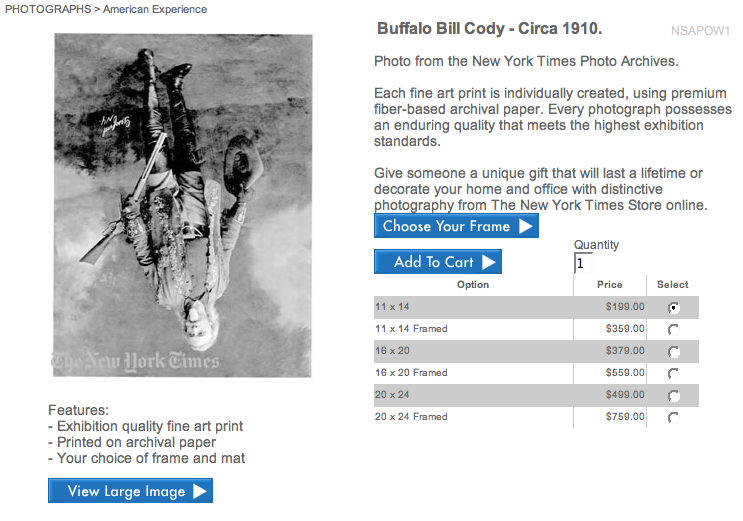
Task: Click the Quantity input field
Action: [583, 263]
